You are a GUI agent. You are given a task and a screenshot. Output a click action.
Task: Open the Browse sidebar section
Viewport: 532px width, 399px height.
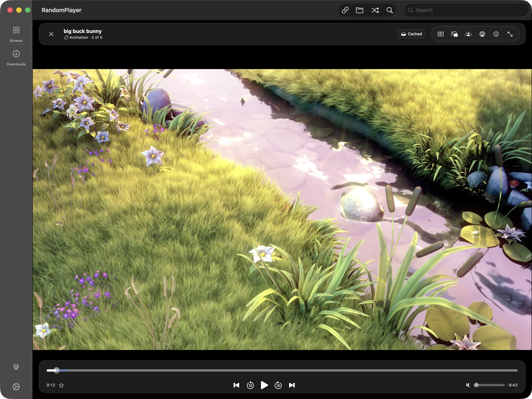pos(16,34)
